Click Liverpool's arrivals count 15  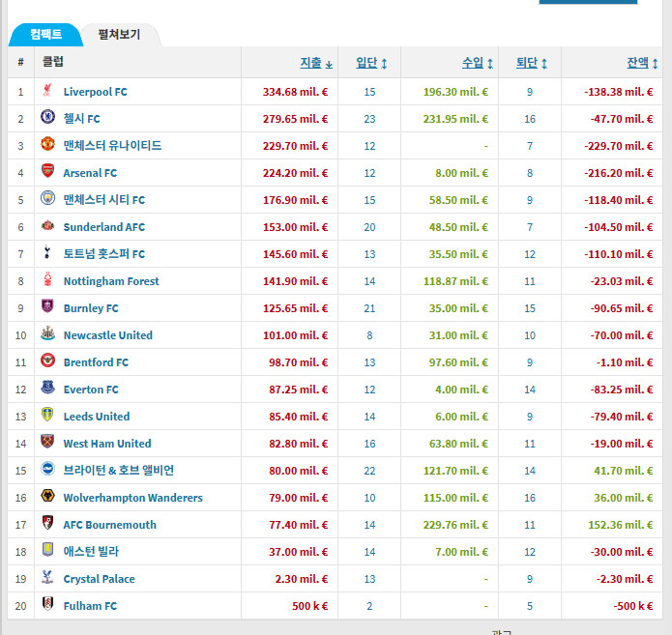[369, 92]
